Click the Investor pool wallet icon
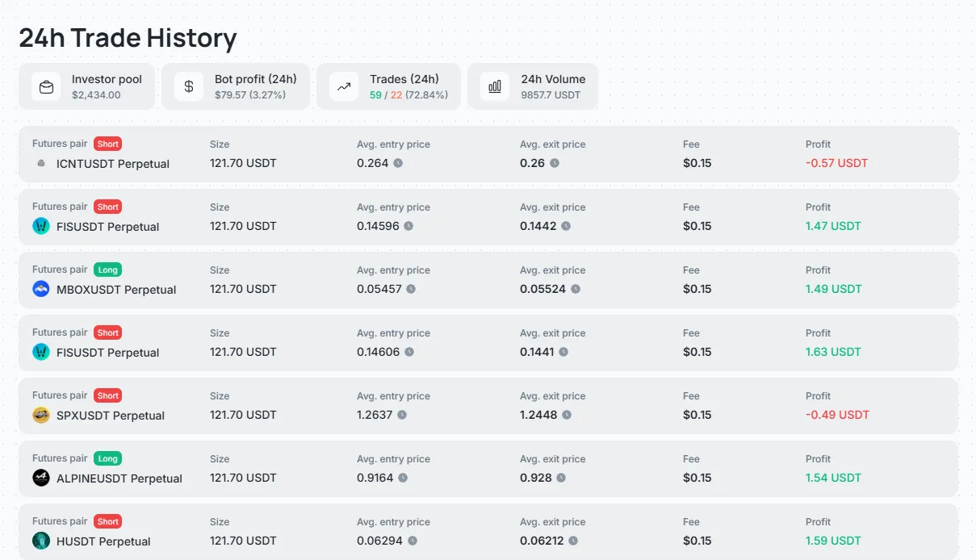Viewport: 976px width, 560px height. 46,86
